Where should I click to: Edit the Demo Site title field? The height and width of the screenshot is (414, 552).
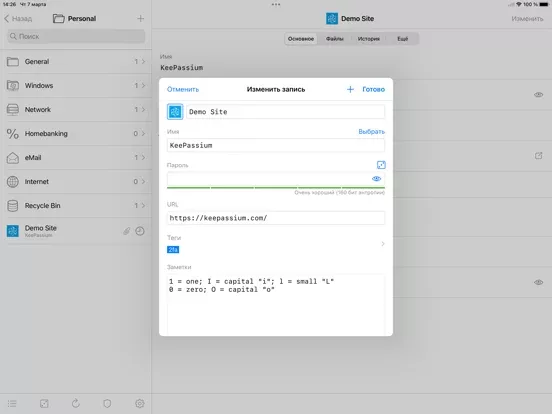285,112
